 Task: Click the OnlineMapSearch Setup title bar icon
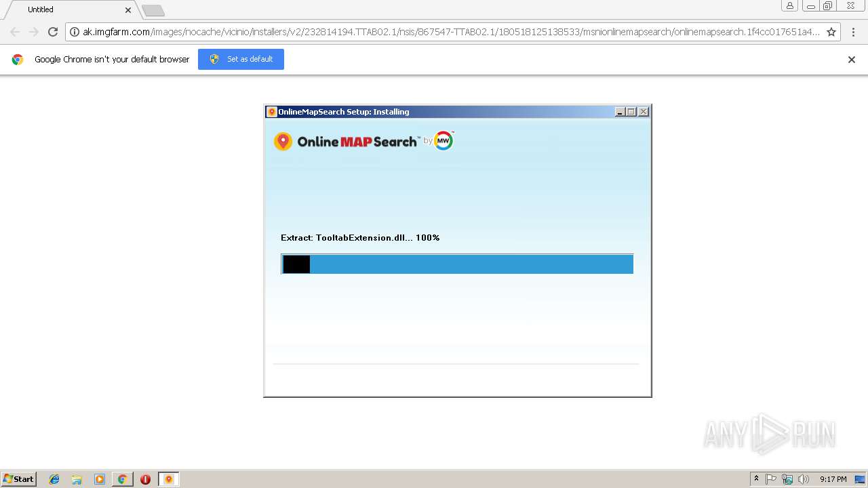(x=271, y=112)
